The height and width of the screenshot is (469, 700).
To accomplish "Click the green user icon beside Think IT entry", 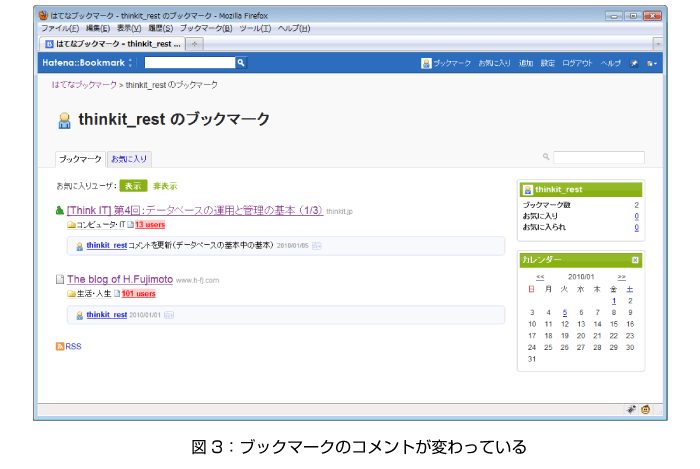I will [60, 210].
